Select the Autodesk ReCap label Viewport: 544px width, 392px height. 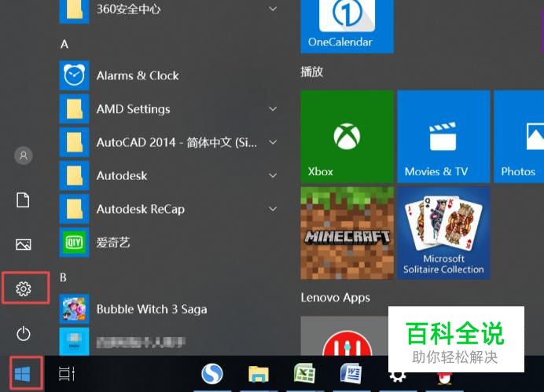[x=141, y=209]
